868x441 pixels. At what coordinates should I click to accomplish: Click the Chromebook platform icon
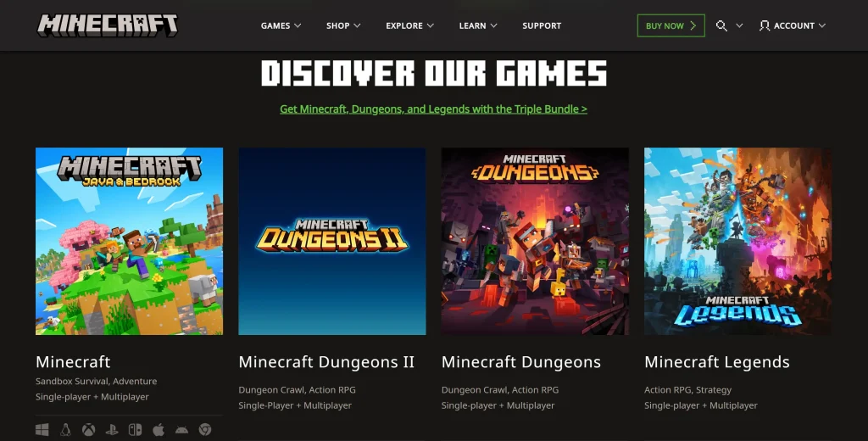coord(205,429)
